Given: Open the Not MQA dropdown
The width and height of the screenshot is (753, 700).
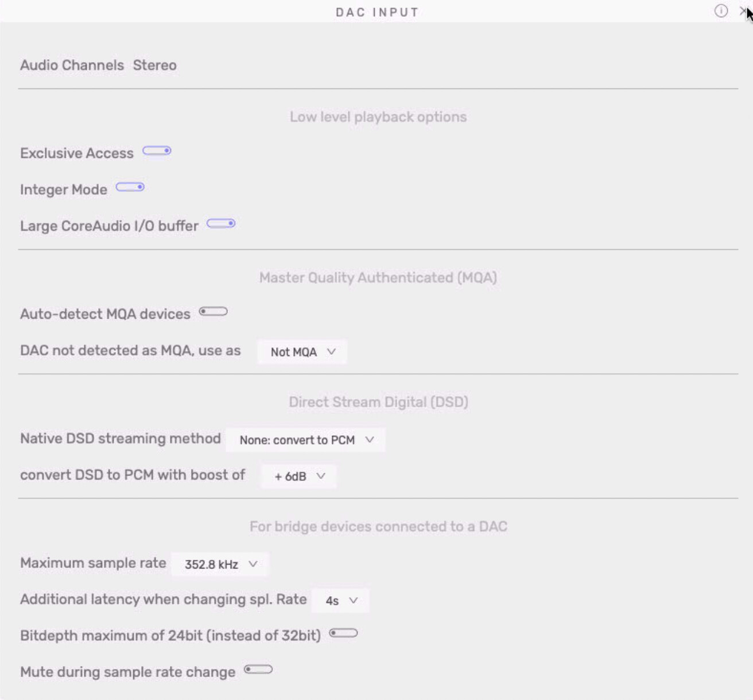Looking at the screenshot, I should (302, 352).
